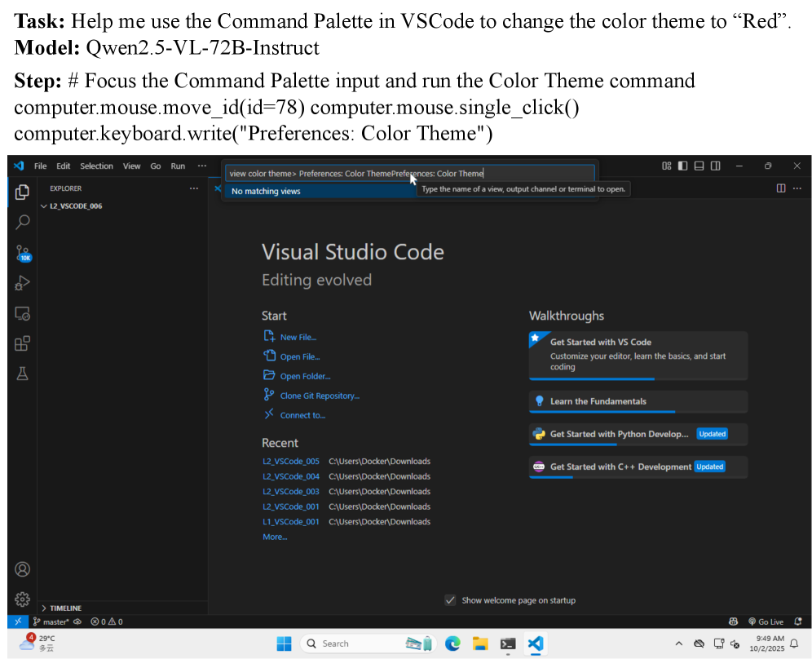Open Windows Start menu
This screenshot has width=812, height=659.
284,644
